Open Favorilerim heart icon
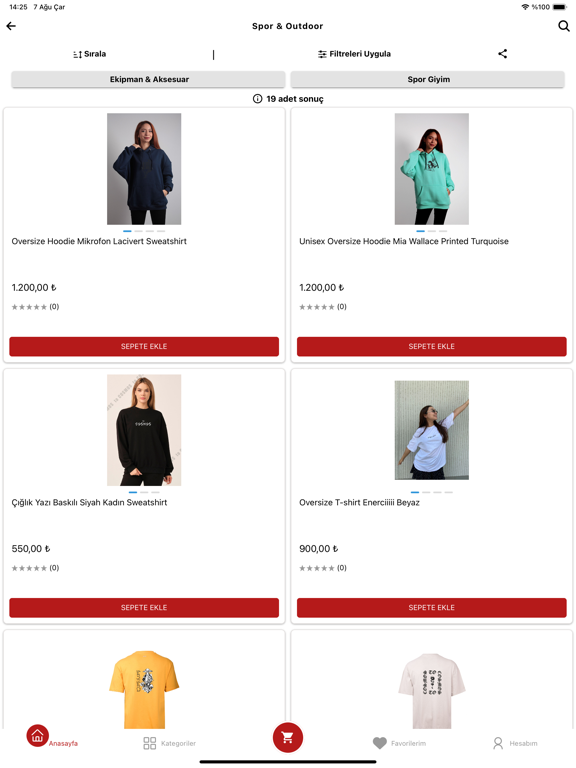The width and height of the screenshot is (576, 768). click(x=380, y=743)
